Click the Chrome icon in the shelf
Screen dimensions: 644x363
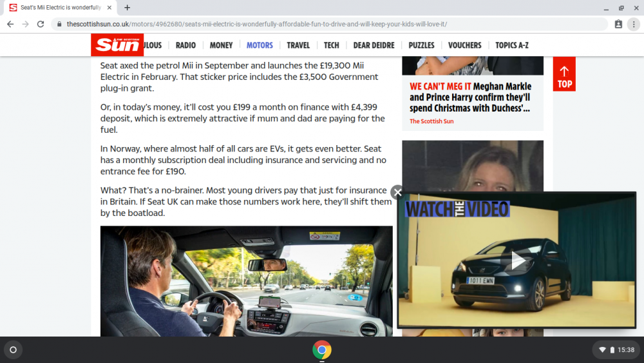[x=321, y=350]
